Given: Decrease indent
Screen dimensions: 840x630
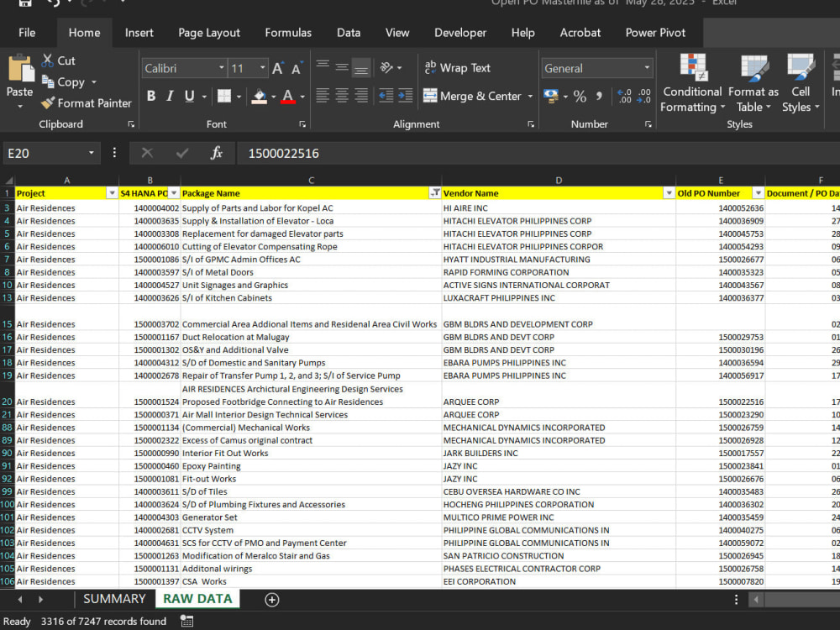Looking at the screenshot, I should click(386, 96).
